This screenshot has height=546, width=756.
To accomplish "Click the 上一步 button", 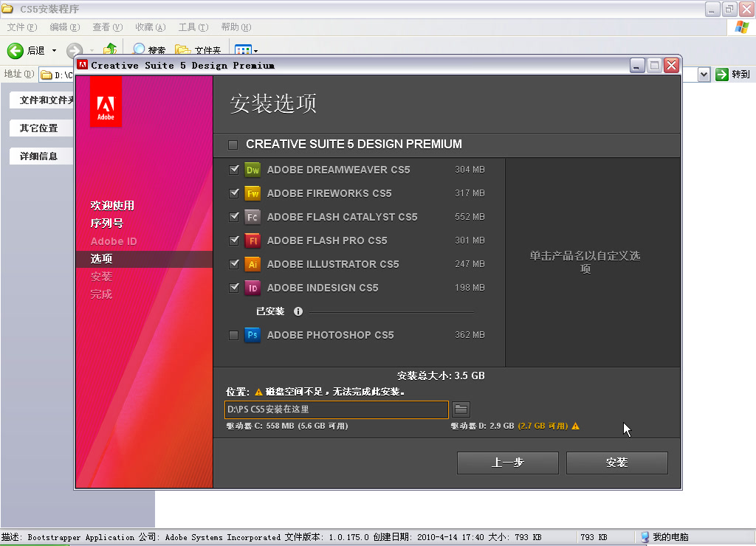I will [507, 463].
